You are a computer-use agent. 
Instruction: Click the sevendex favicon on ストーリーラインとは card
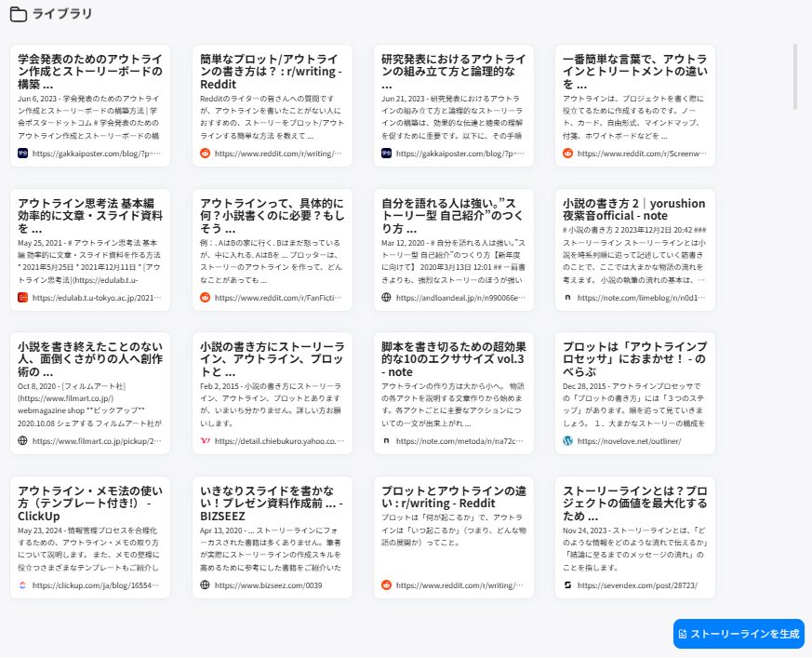pyautogui.click(x=568, y=585)
